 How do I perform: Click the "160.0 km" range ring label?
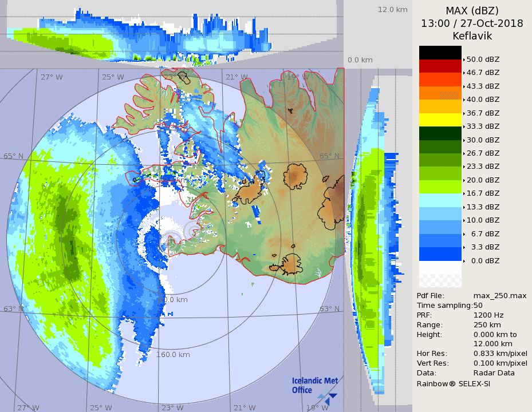point(173,355)
